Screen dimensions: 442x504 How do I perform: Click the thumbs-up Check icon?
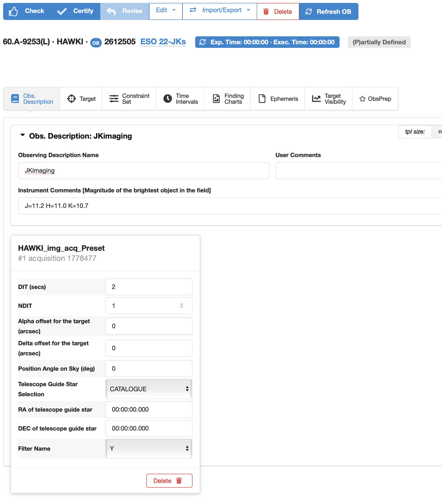click(13, 11)
